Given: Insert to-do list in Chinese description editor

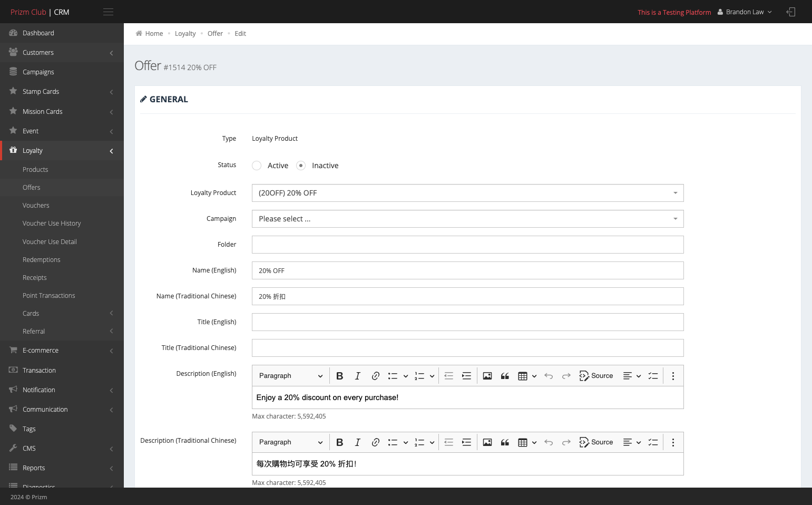Looking at the screenshot, I should point(653,442).
